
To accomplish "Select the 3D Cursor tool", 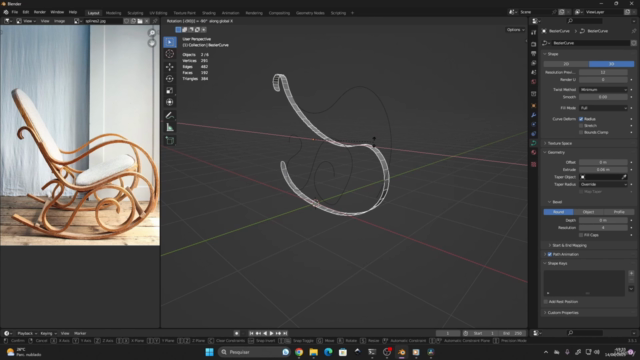I will [x=170, y=54].
